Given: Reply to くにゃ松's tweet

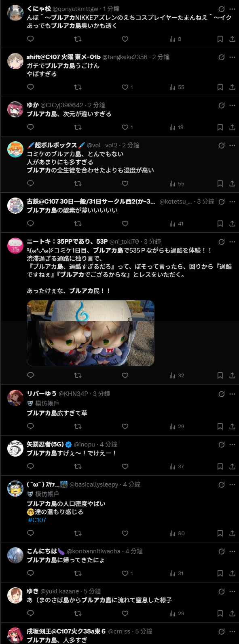Looking at the screenshot, I should 30,39.
